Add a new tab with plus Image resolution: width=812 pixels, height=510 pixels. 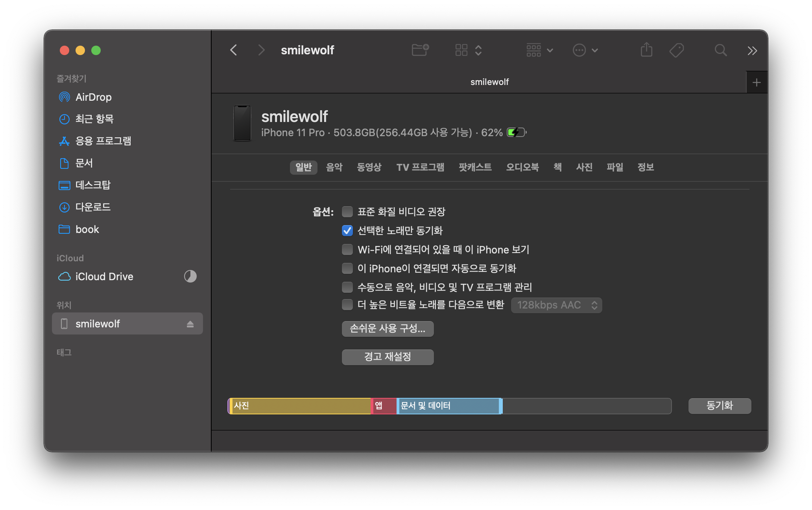tap(756, 82)
